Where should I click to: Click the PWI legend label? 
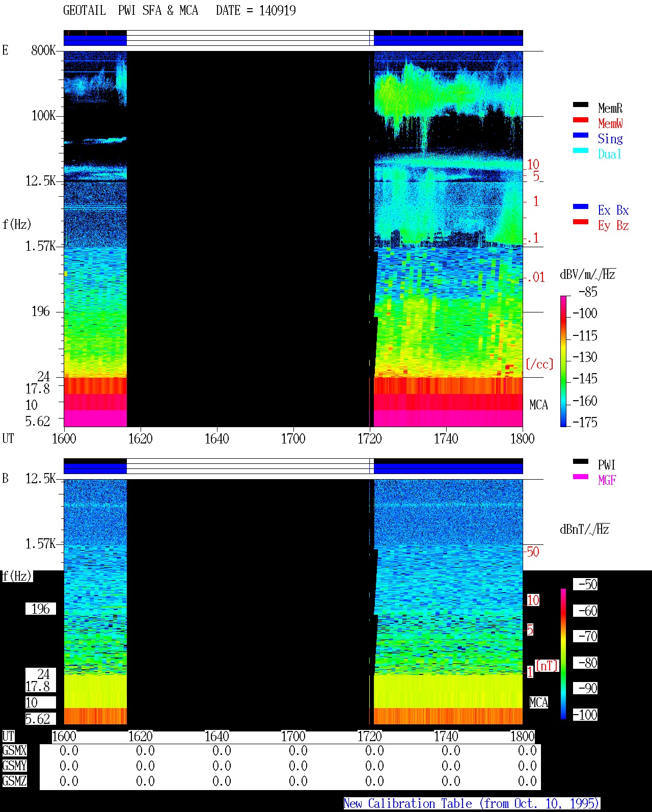point(607,465)
